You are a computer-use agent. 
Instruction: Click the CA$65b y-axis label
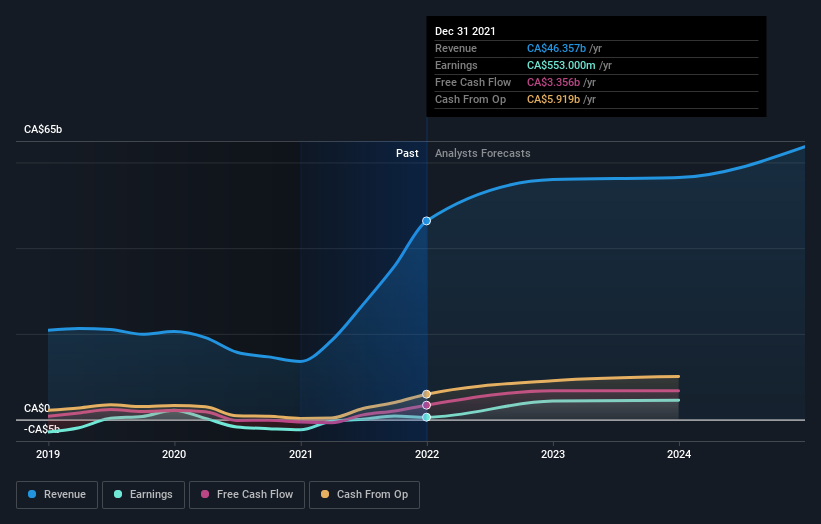[x=43, y=129]
